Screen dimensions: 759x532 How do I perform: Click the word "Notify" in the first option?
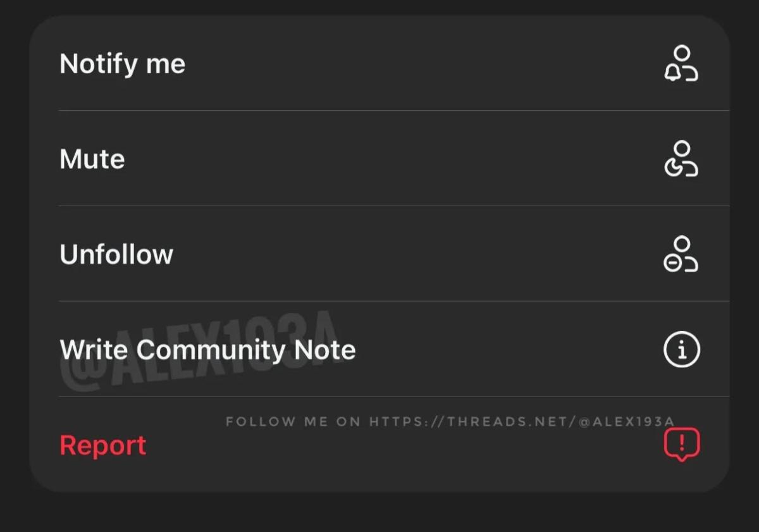coord(99,64)
